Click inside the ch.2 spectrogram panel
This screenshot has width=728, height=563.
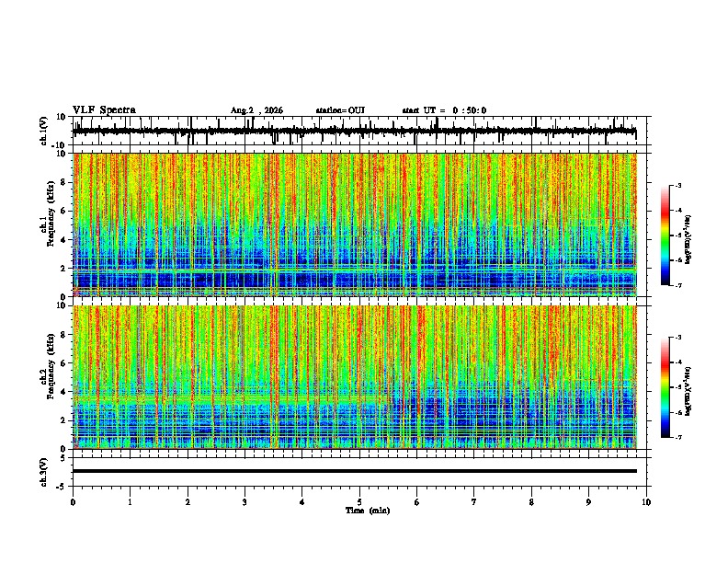(355, 377)
